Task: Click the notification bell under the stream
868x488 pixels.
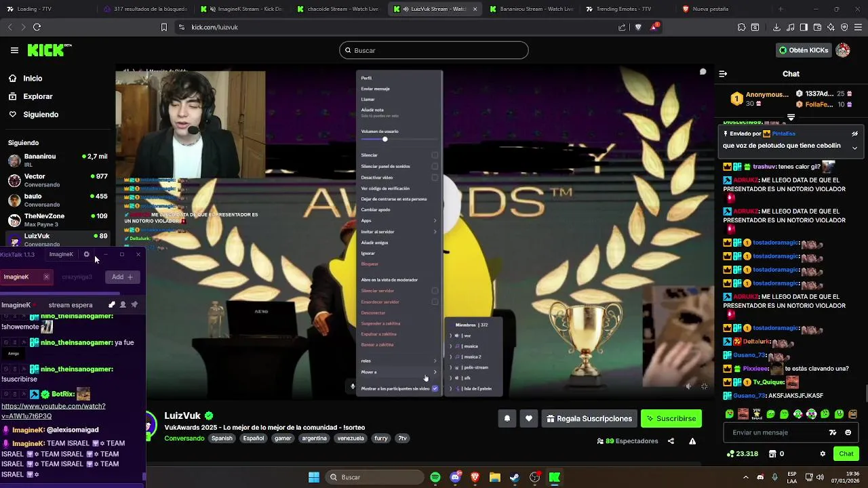Action: pyautogui.click(x=507, y=419)
